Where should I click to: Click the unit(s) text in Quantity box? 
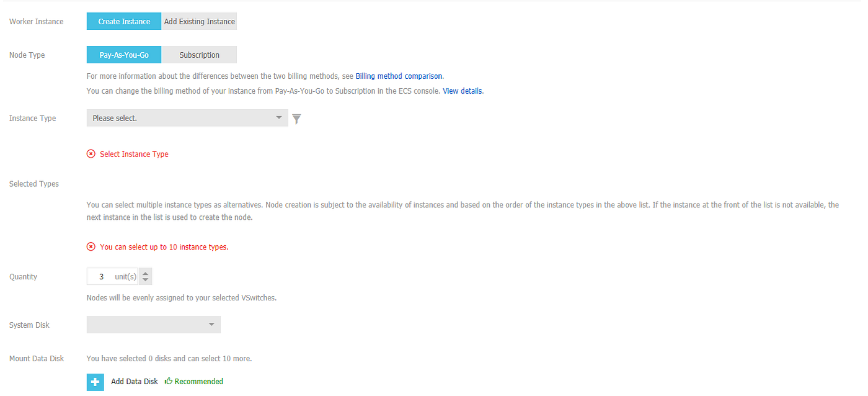click(126, 277)
